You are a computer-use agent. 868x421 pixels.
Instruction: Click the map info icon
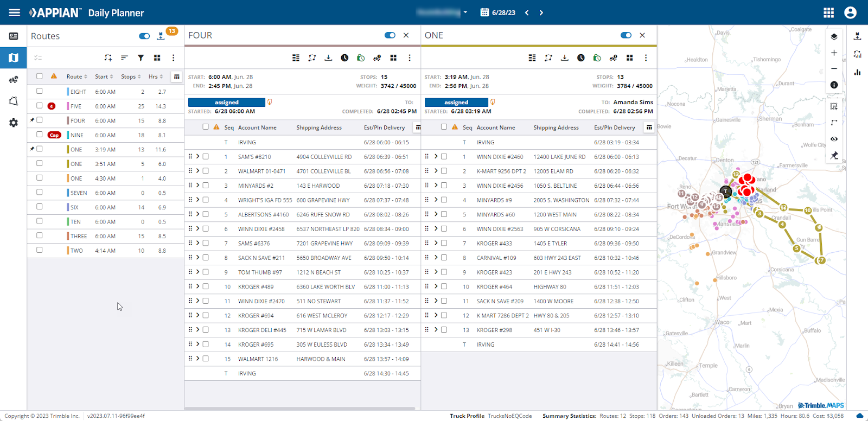point(834,85)
